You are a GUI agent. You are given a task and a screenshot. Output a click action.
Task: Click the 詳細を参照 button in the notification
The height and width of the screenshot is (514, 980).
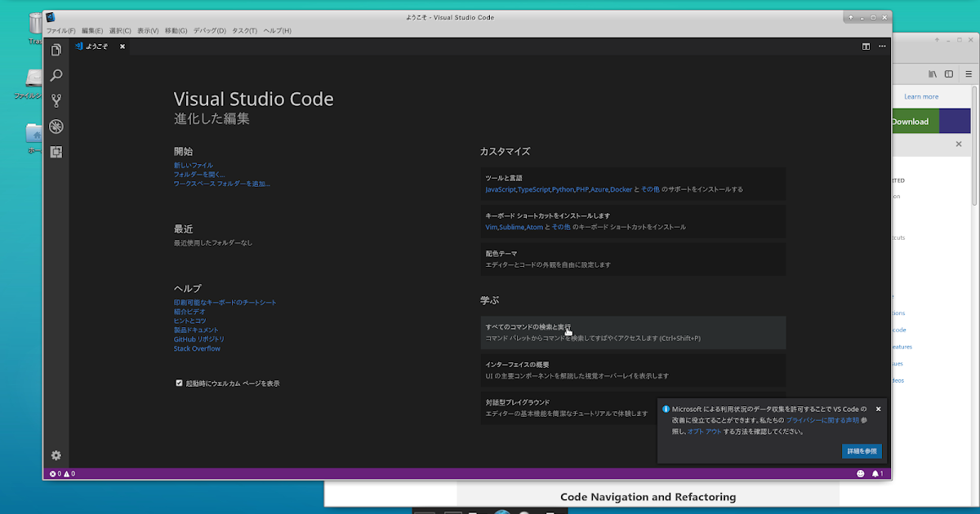coord(861,450)
